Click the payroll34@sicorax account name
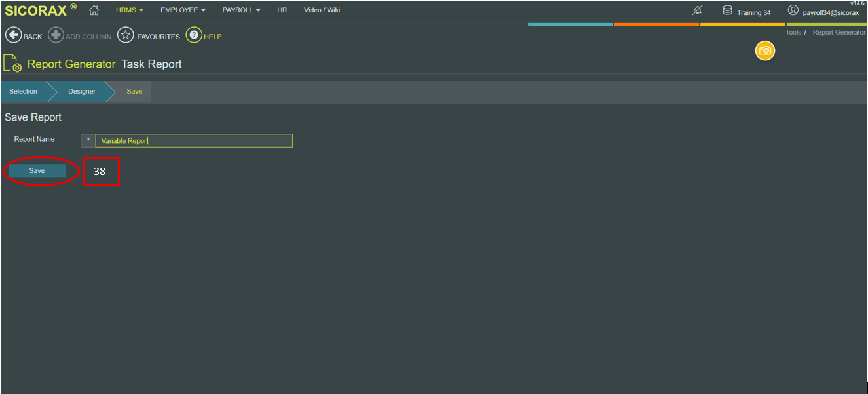This screenshot has height=394, width=868. coord(831,12)
